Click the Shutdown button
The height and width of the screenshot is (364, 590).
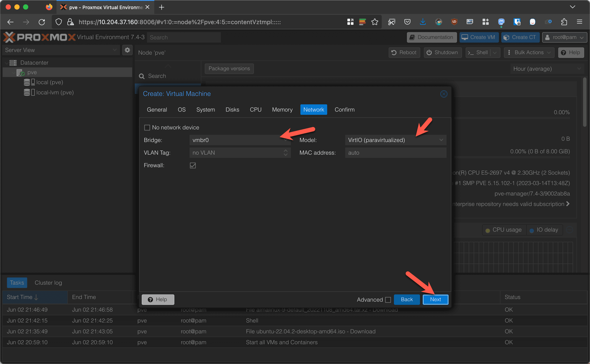click(443, 52)
